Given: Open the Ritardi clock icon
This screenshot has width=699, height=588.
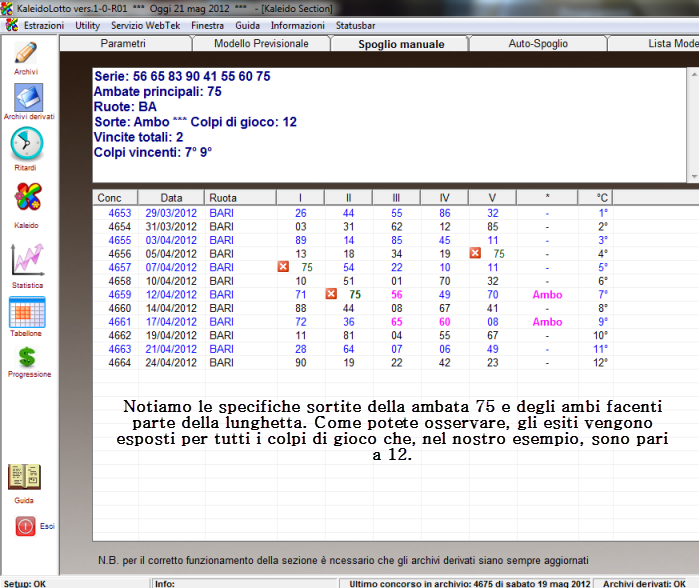Looking at the screenshot, I should point(26,146).
